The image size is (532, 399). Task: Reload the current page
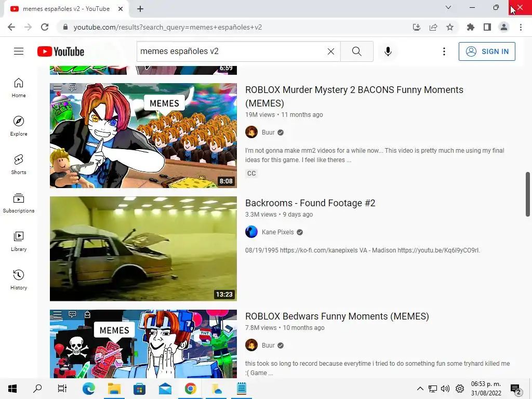[x=45, y=27]
